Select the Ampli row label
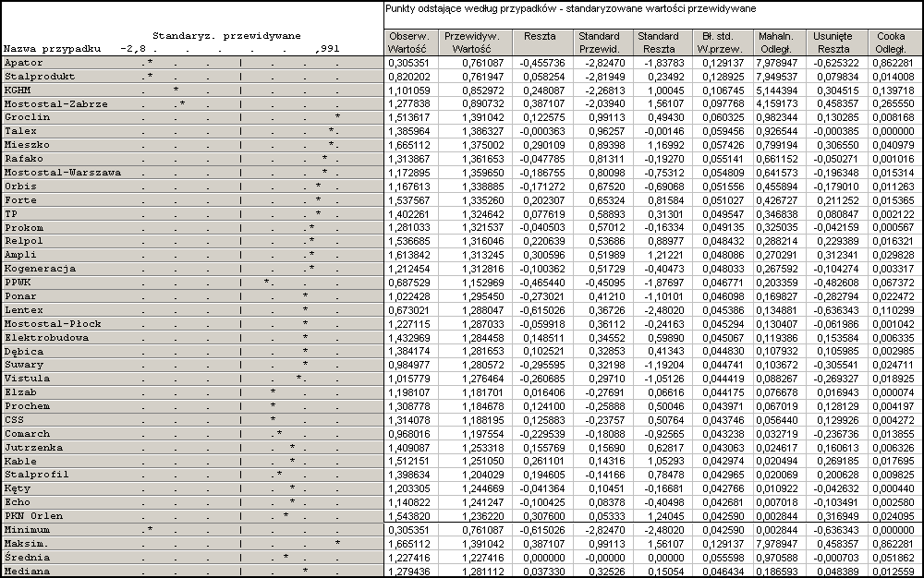This screenshot has width=924, height=578. [20, 255]
